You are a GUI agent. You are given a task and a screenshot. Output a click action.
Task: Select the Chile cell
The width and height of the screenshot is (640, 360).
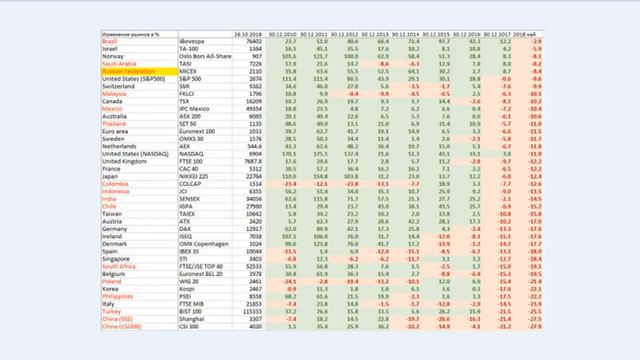coord(140,206)
